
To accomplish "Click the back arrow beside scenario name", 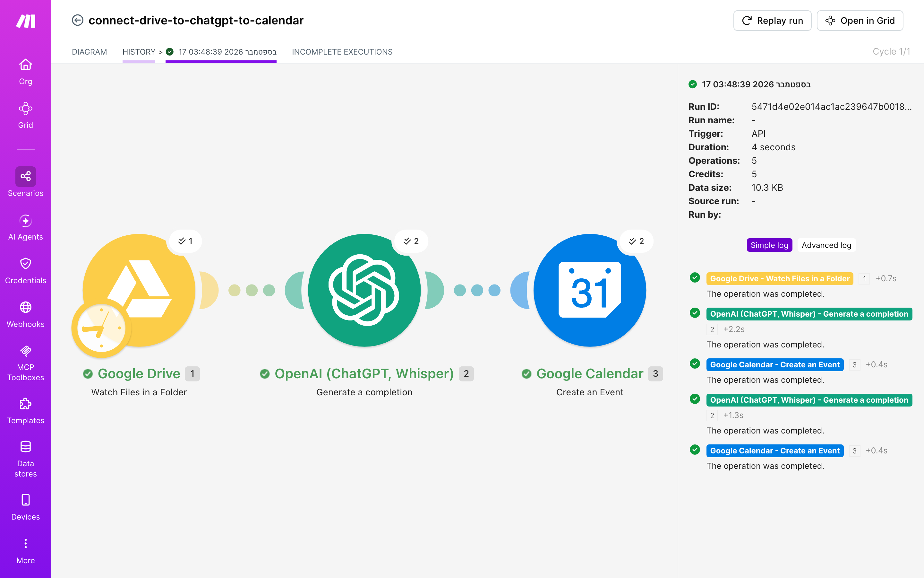I will [x=78, y=20].
